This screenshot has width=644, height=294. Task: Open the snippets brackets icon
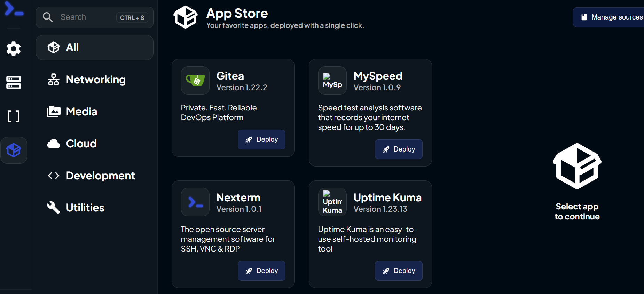point(14,116)
